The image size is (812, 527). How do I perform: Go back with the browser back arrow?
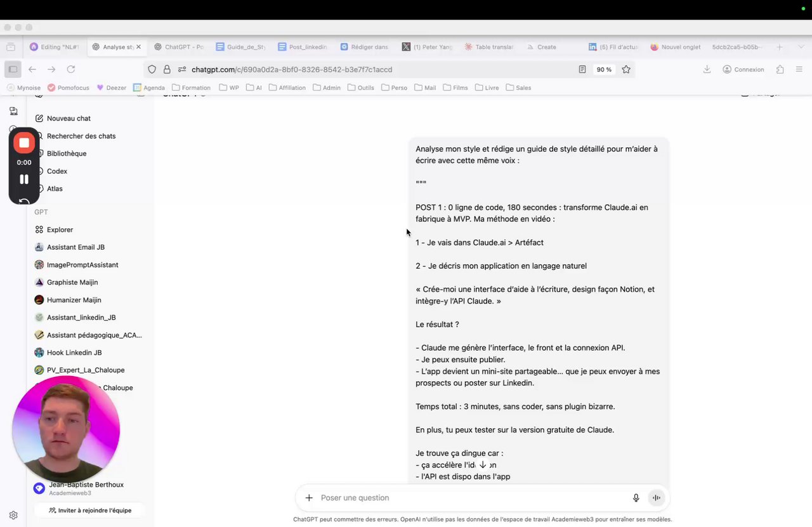32,69
